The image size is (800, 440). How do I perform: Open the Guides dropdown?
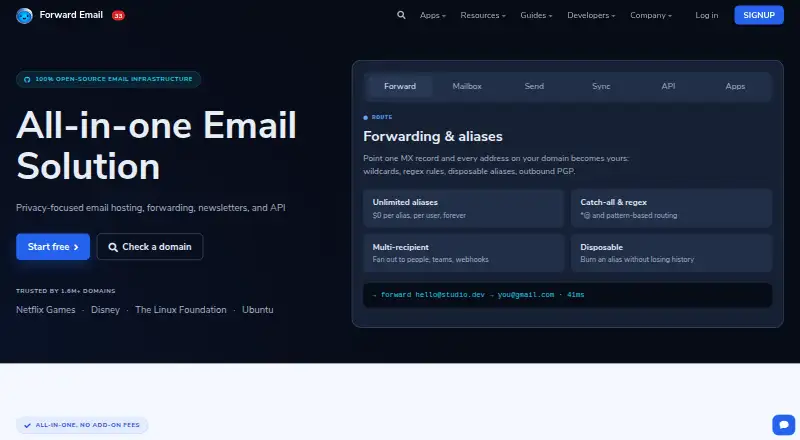(x=536, y=15)
